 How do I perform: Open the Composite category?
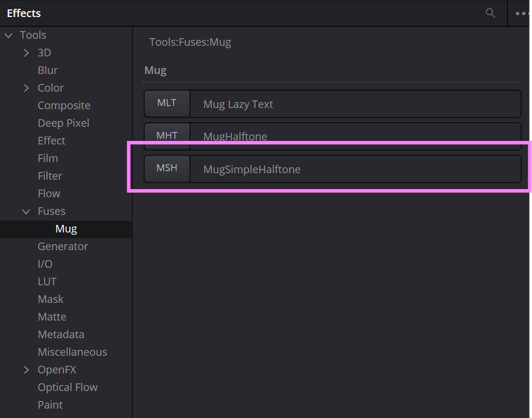[64, 106]
